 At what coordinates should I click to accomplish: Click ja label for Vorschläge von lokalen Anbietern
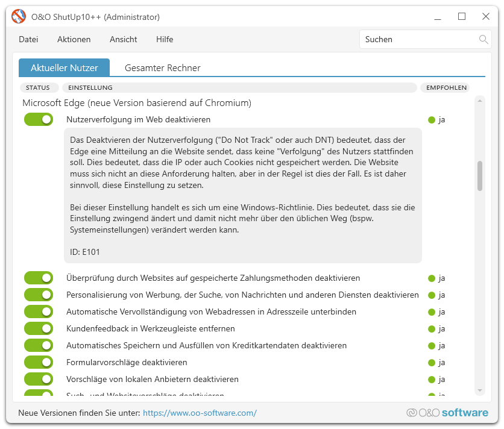pos(442,380)
